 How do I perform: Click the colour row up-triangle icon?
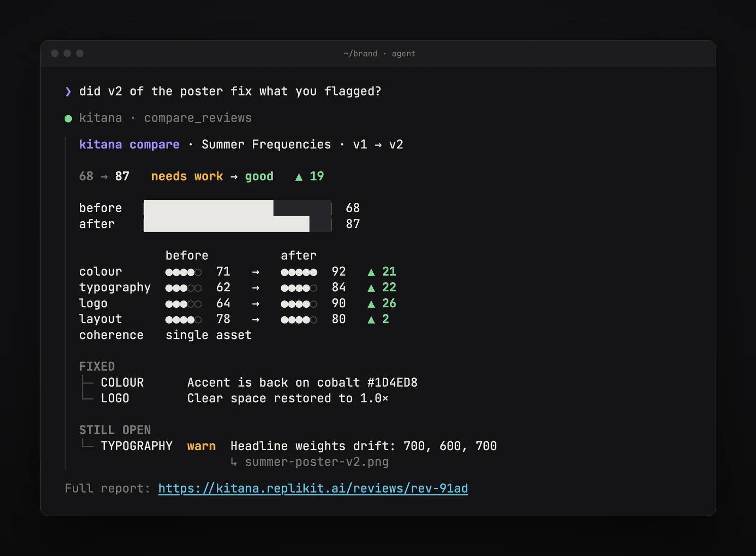[371, 272]
